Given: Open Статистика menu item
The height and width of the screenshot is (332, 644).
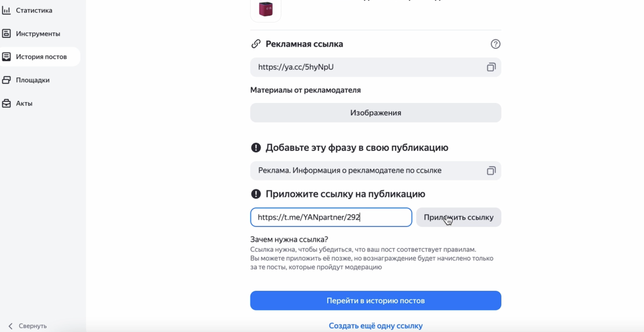Looking at the screenshot, I should coord(34,10).
